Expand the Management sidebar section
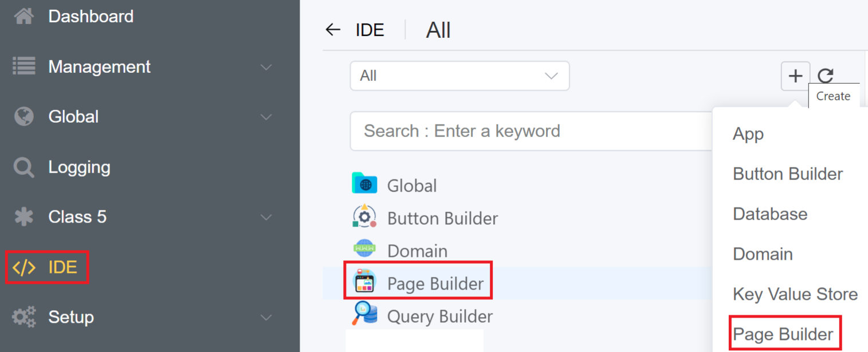The image size is (868, 352). (x=266, y=67)
